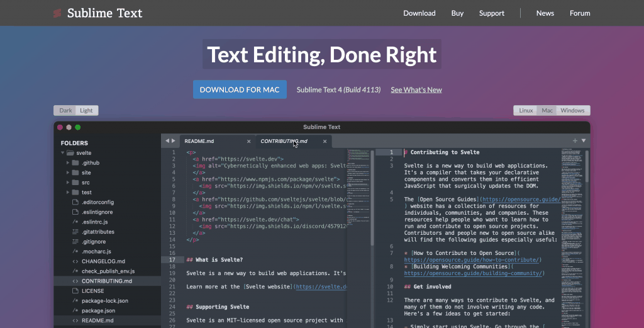This screenshot has width=644, height=328.
Task: Select the Linux platform toggle
Action: click(526, 111)
